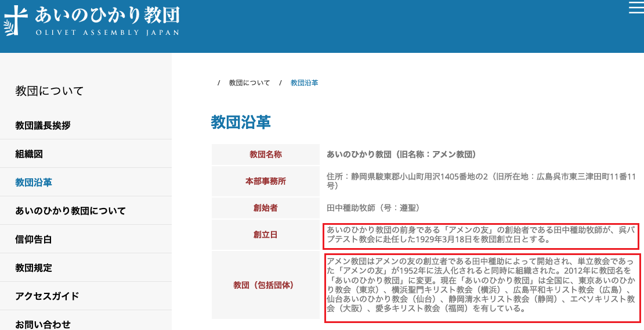Image resolution: width=644 pixels, height=330 pixels.
Task: Open 教団議長挨拶 in sidebar
Action: (x=43, y=125)
